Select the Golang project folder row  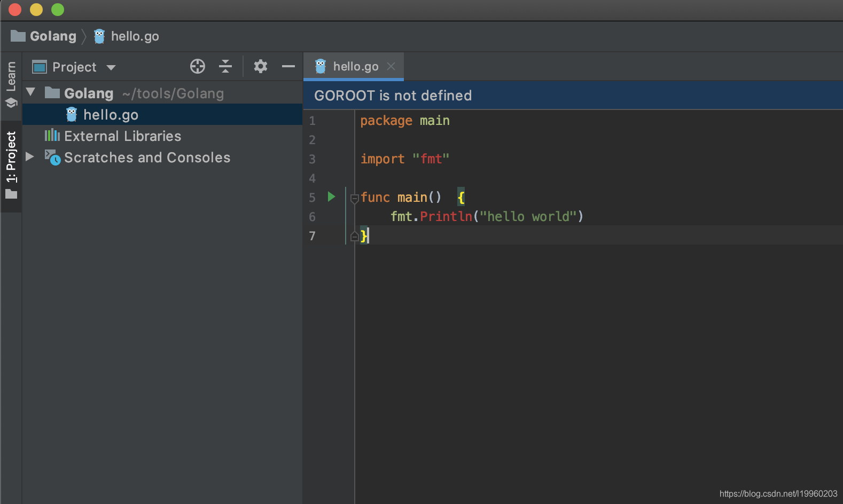pos(162,93)
